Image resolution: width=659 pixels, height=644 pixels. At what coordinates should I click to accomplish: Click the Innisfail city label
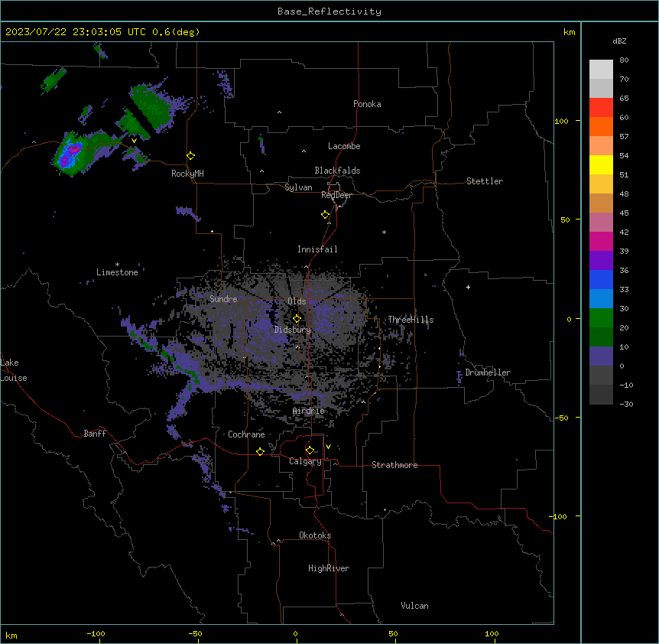(317, 249)
